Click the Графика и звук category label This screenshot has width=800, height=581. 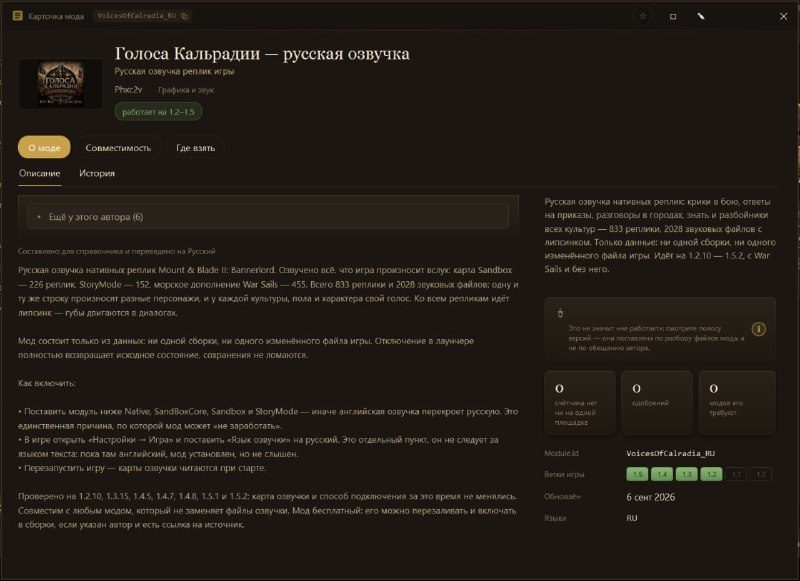click(x=186, y=90)
